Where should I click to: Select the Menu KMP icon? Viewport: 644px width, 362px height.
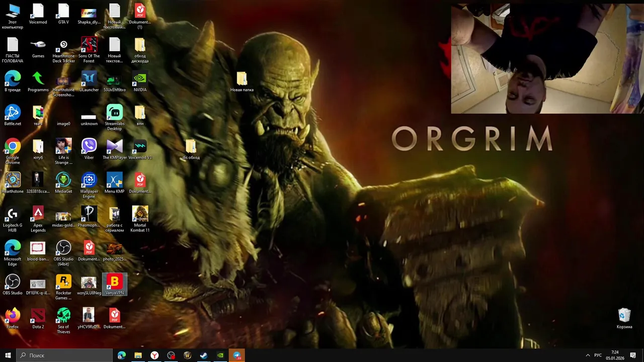(114, 183)
